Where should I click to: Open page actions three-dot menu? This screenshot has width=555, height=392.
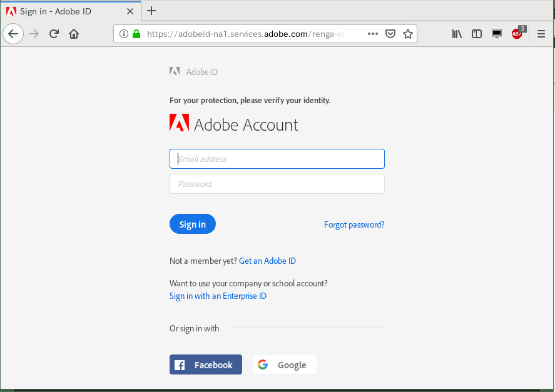373,34
